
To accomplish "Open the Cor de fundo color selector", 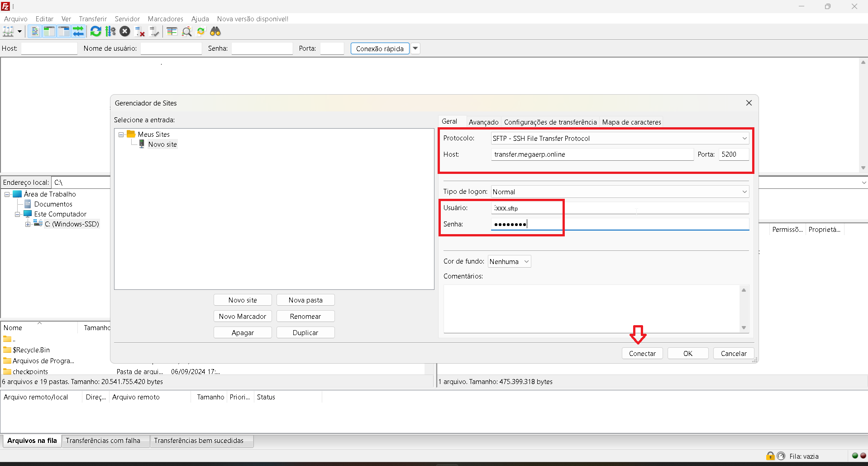I will (x=509, y=262).
